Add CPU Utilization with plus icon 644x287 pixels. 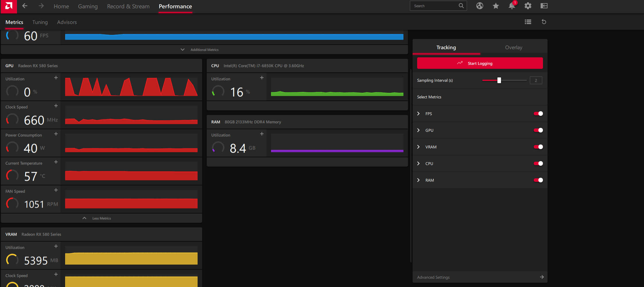[262, 78]
